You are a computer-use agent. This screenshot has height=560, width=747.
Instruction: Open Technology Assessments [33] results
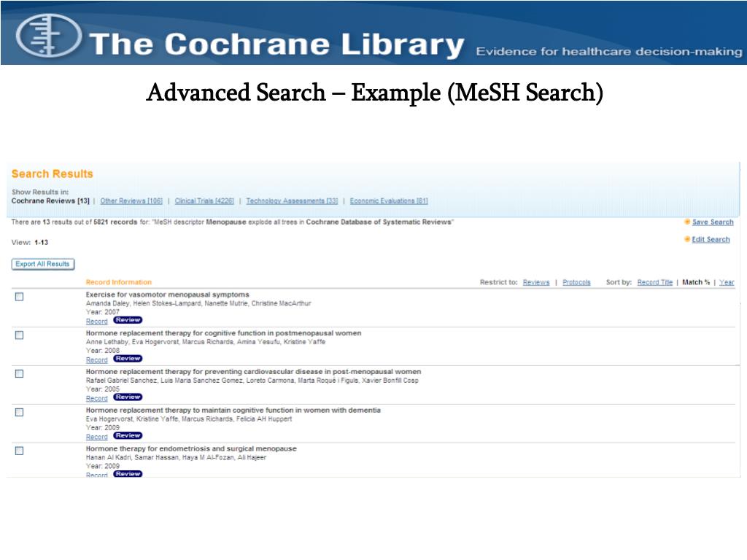(x=292, y=201)
